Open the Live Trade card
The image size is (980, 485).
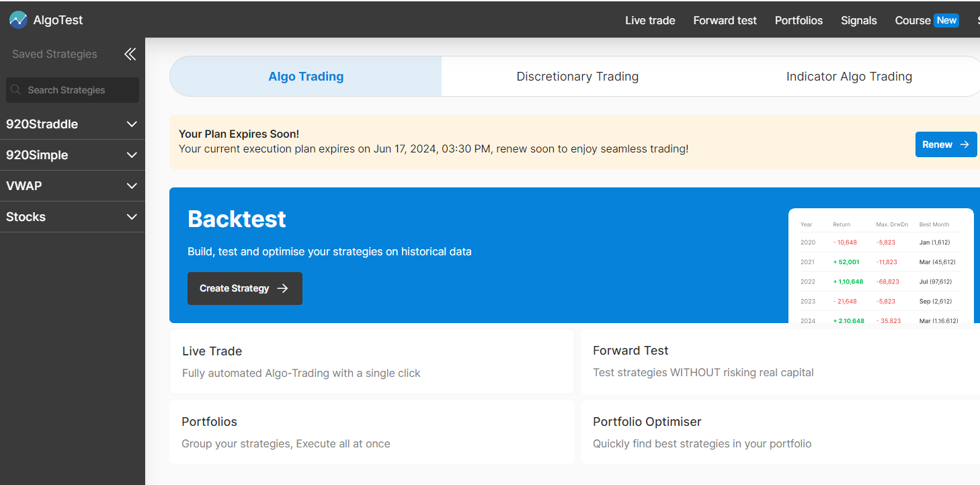tap(372, 361)
